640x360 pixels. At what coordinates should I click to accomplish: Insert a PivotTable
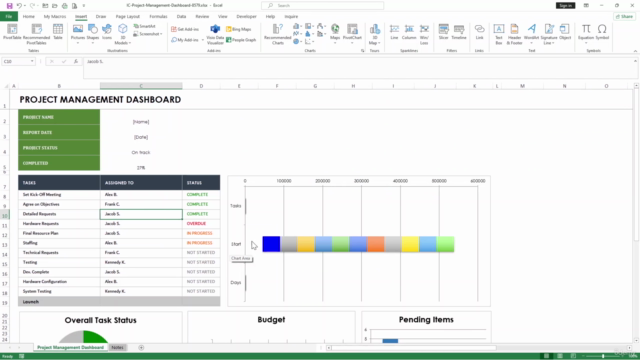pyautogui.click(x=12, y=32)
